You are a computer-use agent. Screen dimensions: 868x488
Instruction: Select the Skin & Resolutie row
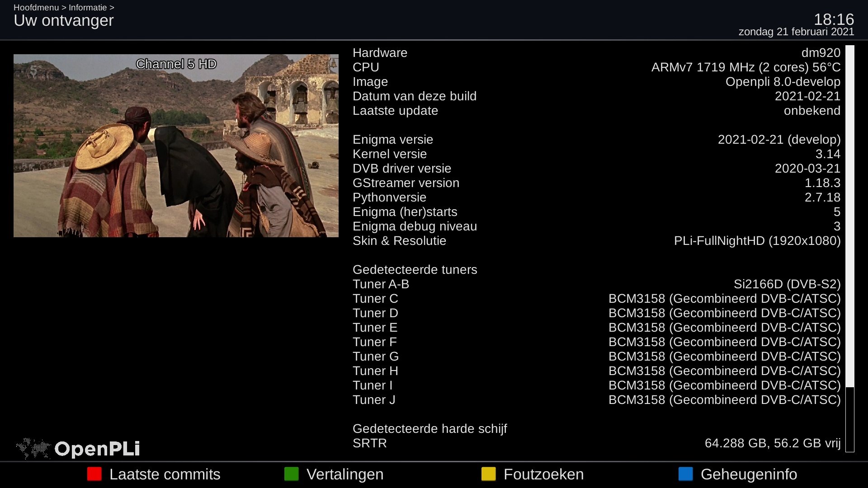(597, 241)
